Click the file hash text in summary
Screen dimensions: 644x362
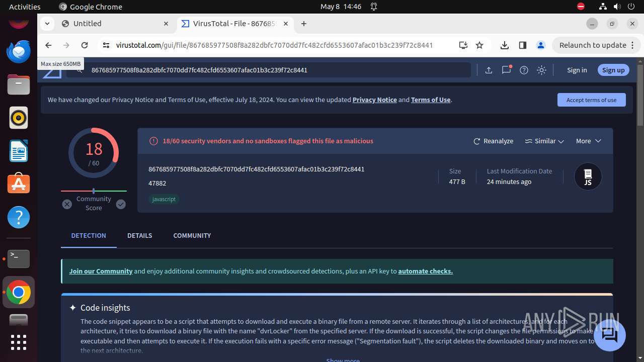click(x=257, y=169)
